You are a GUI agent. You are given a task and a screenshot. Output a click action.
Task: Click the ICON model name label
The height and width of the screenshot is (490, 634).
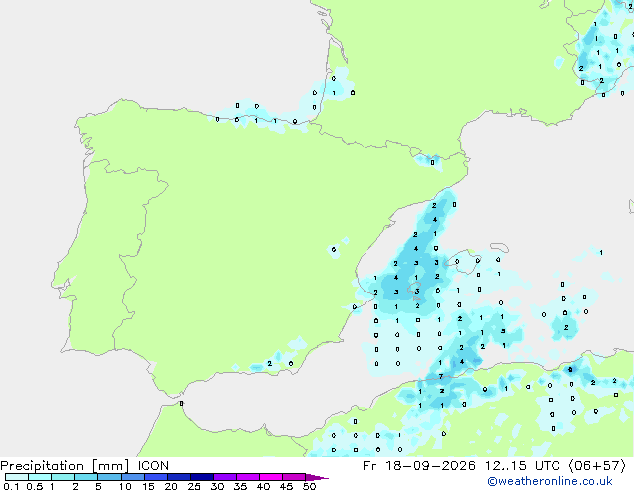point(153,466)
